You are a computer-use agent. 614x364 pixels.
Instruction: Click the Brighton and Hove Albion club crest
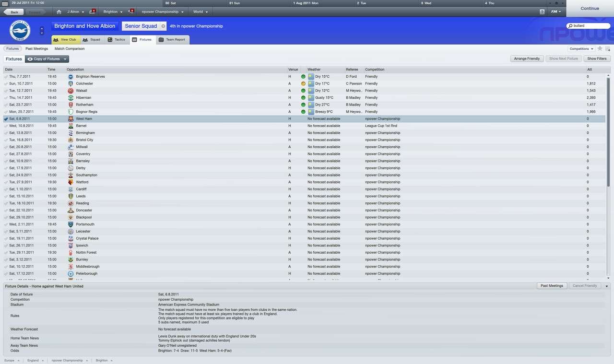click(x=20, y=31)
